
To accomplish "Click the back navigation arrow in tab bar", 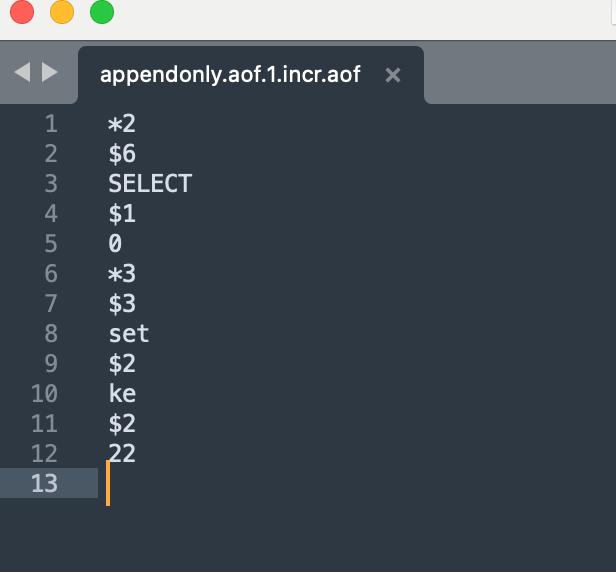I will pos(22,72).
